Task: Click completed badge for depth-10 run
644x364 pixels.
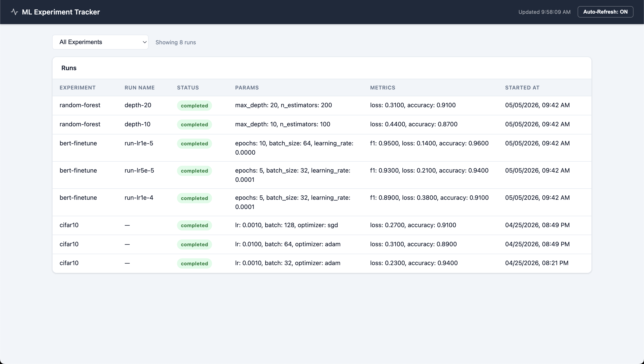Action: pyautogui.click(x=194, y=124)
